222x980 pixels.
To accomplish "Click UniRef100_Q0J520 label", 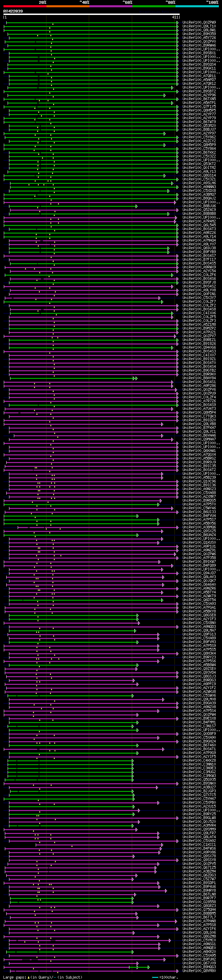I will click(x=199, y=821).
